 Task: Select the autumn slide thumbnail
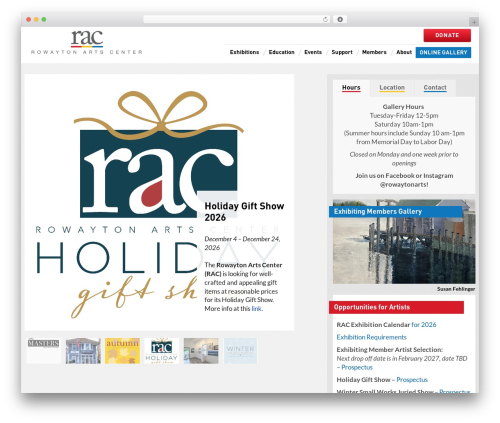(x=122, y=351)
